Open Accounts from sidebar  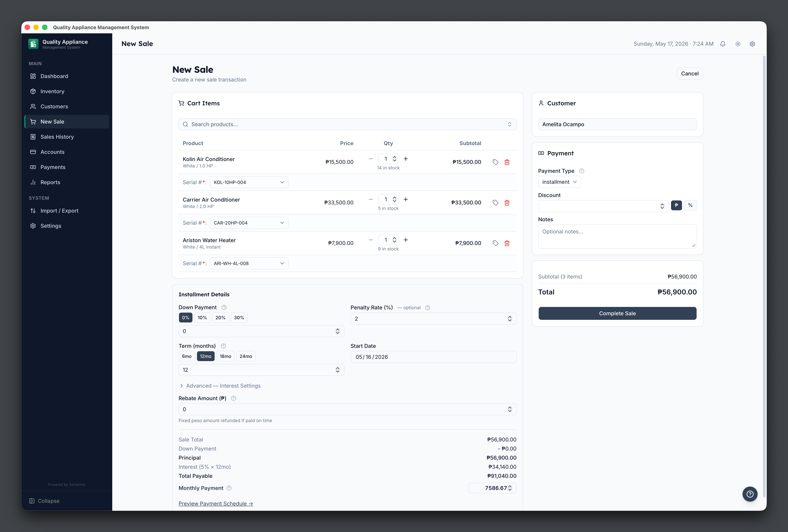[67, 152]
